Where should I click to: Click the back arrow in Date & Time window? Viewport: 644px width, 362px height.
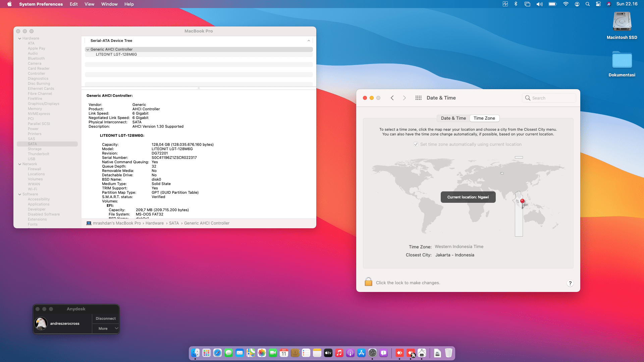pos(392,98)
